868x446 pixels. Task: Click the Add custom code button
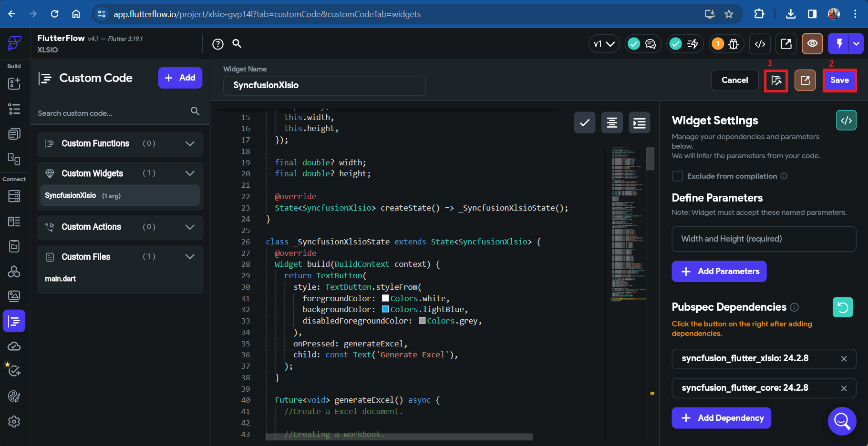180,78
